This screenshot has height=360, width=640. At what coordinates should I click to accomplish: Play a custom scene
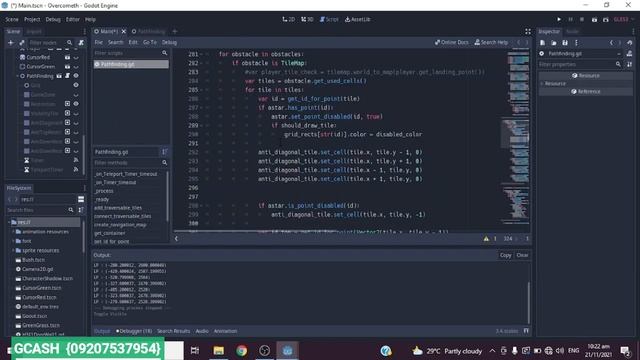606,19
